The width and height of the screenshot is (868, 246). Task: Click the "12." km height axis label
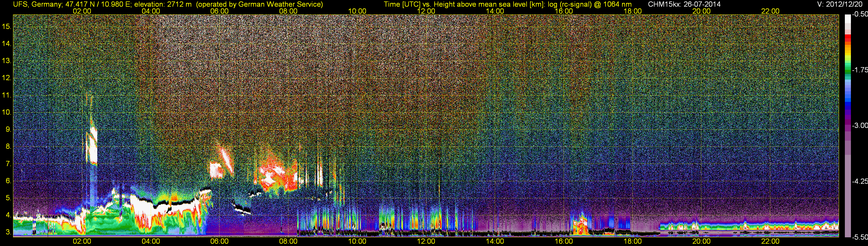(x=7, y=78)
